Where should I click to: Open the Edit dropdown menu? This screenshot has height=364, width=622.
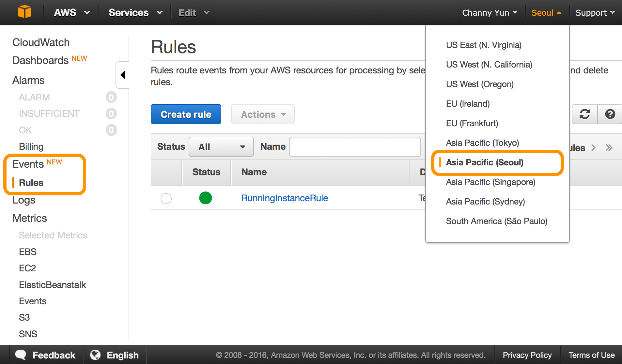tap(194, 13)
